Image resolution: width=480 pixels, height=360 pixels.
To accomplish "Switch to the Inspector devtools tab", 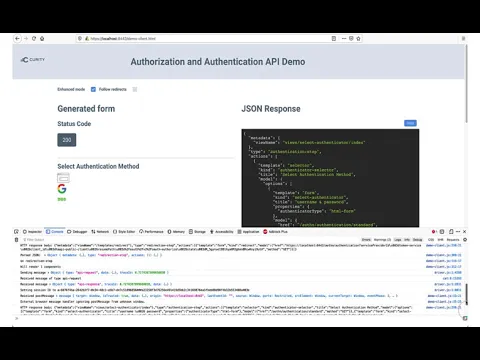I will click(32, 232).
